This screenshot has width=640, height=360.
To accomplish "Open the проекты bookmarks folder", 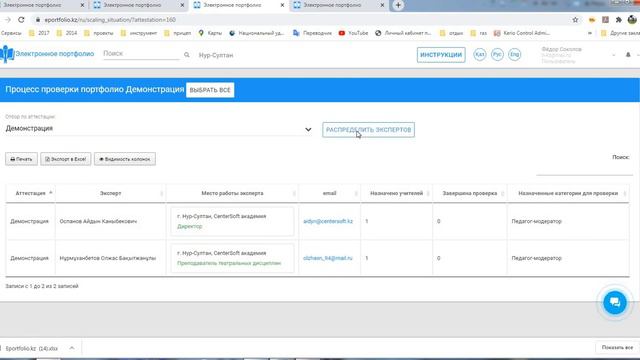I will tap(99, 33).
